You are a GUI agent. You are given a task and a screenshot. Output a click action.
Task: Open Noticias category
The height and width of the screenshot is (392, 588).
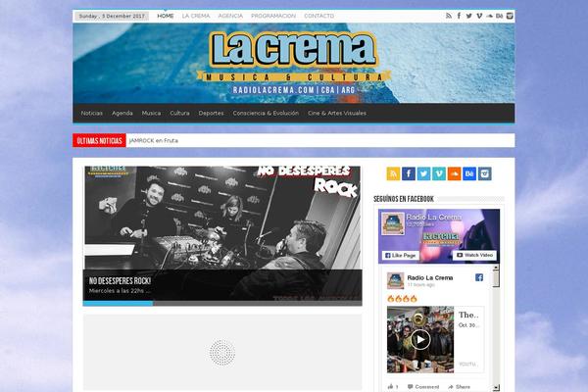click(92, 113)
